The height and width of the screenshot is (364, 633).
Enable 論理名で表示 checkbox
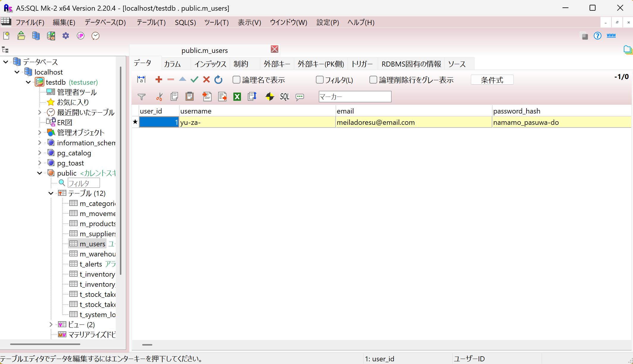236,80
